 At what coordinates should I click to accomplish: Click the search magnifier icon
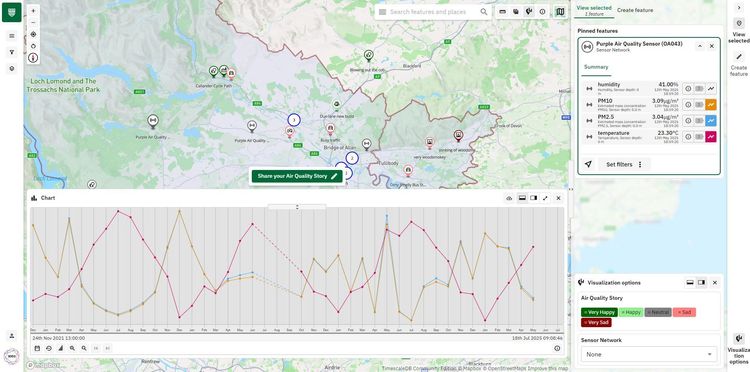tap(484, 12)
